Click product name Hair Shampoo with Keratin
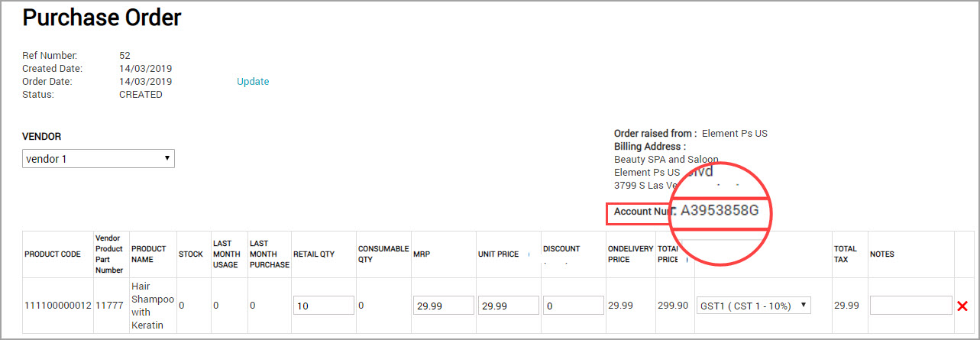 coord(153,306)
